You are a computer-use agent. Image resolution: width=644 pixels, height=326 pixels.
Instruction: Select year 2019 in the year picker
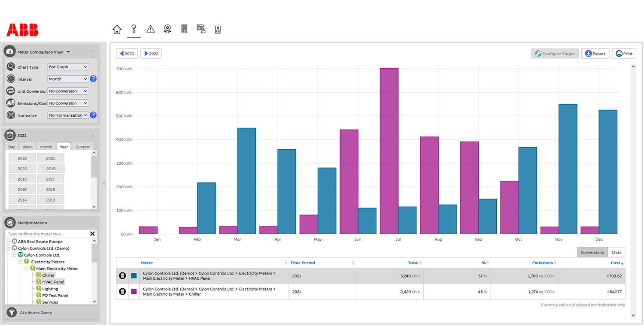click(50, 168)
